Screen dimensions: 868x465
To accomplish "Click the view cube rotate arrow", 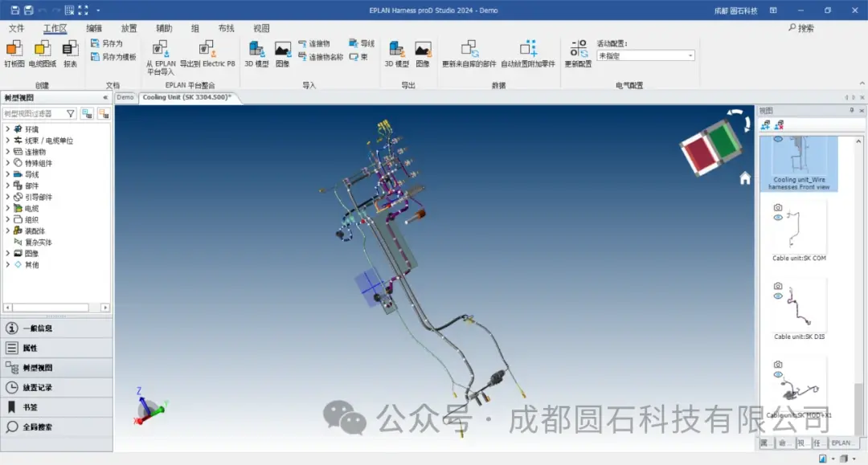I will click(x=740, y=118).
